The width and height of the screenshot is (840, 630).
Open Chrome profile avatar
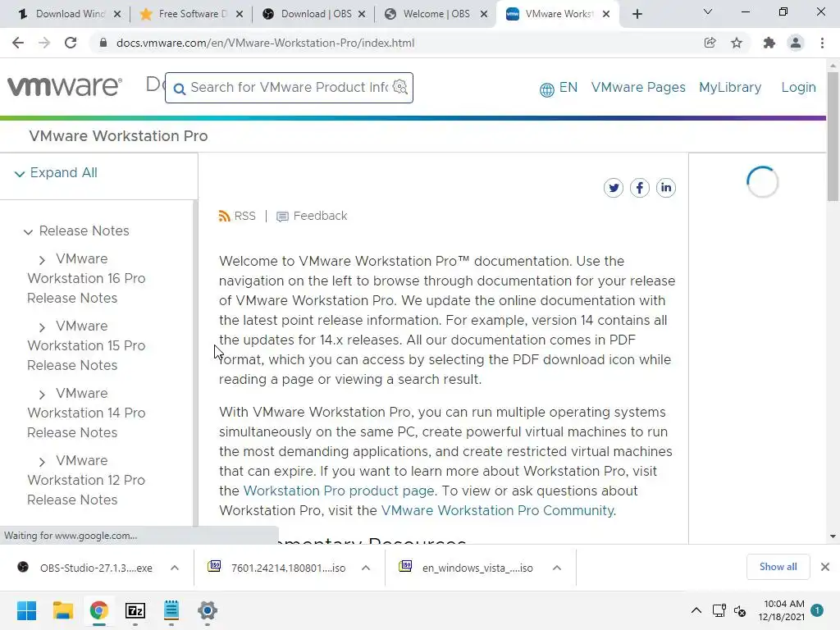click(796, 43)
